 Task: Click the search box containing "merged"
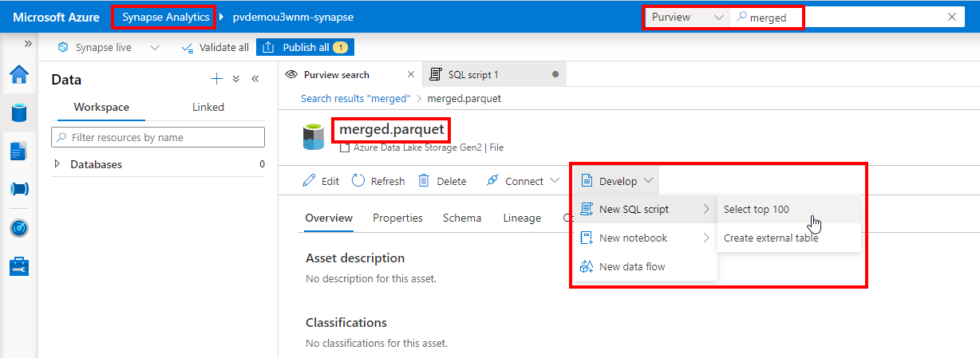click(x=848, y=17)
